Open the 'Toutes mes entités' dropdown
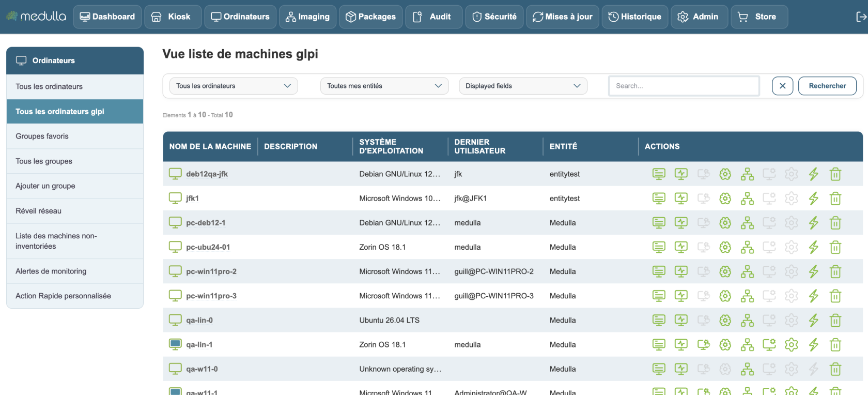Viewport: 868px width, 395px height. (384, 86)
